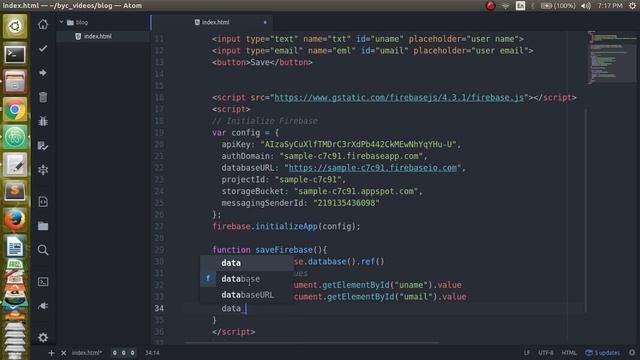Click the X icon in the status bar
Viewport: 640px width, 360px height.
pyautogui.click(x=64, y=353)
